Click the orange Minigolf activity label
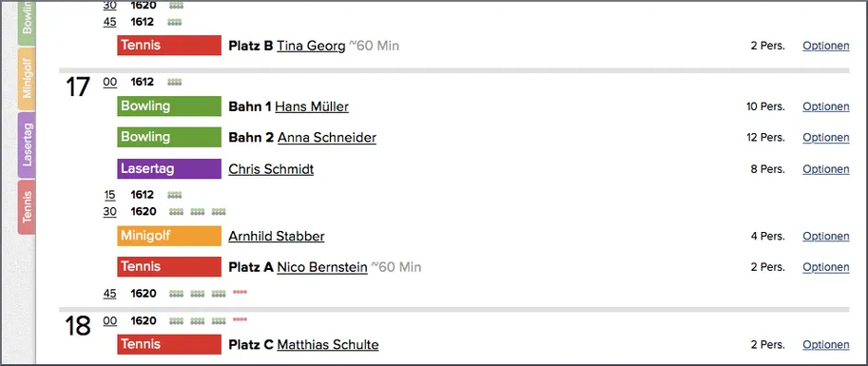Image resolution: width=868 pixels, height=366 pixels. pos(169,236)
